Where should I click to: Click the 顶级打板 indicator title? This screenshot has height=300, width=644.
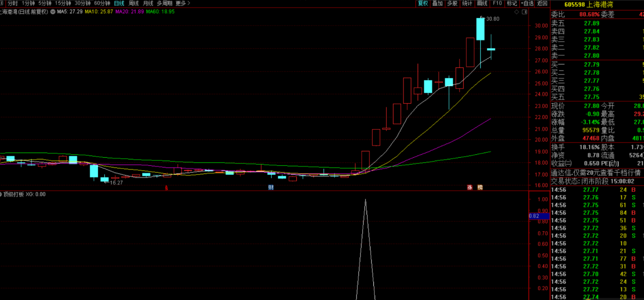point(14,194)
